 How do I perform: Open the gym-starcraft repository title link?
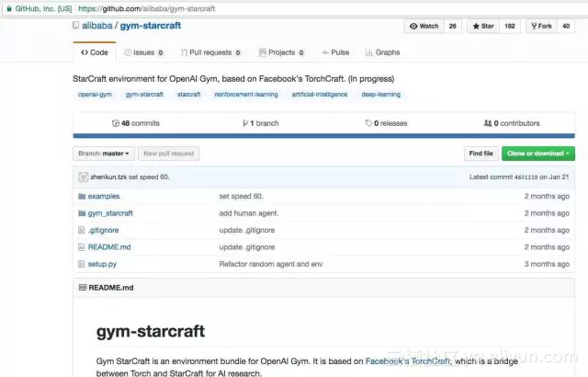[151, 26]
